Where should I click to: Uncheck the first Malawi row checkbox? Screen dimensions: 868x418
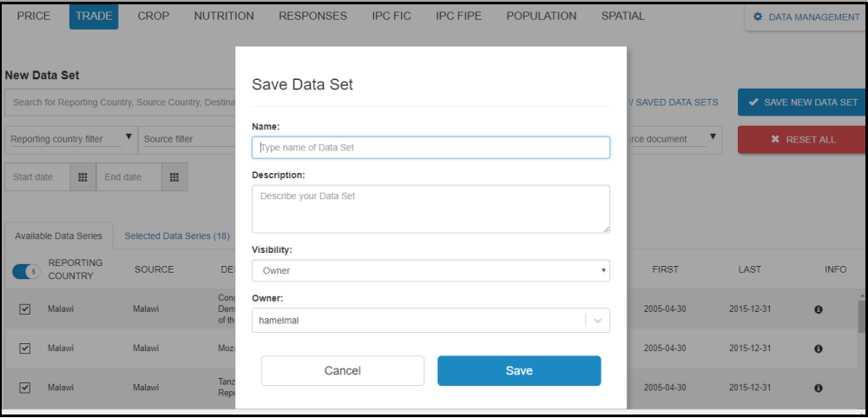coord(25,309)
